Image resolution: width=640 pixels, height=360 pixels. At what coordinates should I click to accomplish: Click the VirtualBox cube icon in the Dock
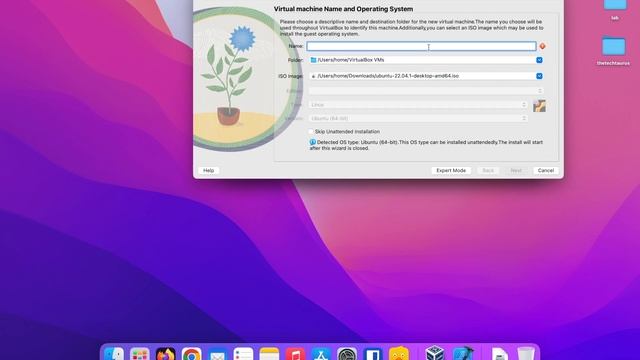tap(435, 353)
